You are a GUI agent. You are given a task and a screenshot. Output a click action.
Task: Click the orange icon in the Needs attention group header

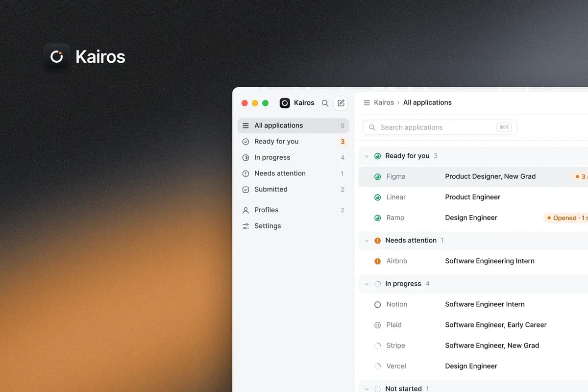(377, 241)
